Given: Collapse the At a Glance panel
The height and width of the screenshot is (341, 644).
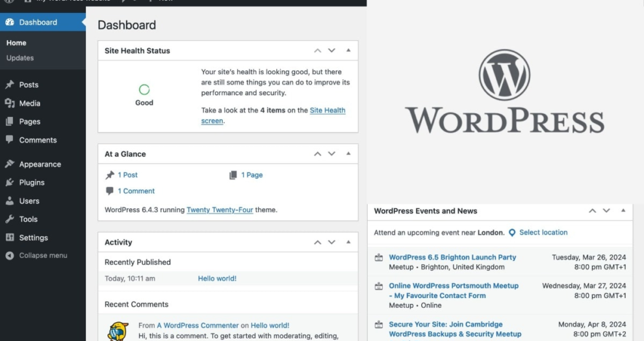Looking at the screenshot, I should click(x=348, y=154).
